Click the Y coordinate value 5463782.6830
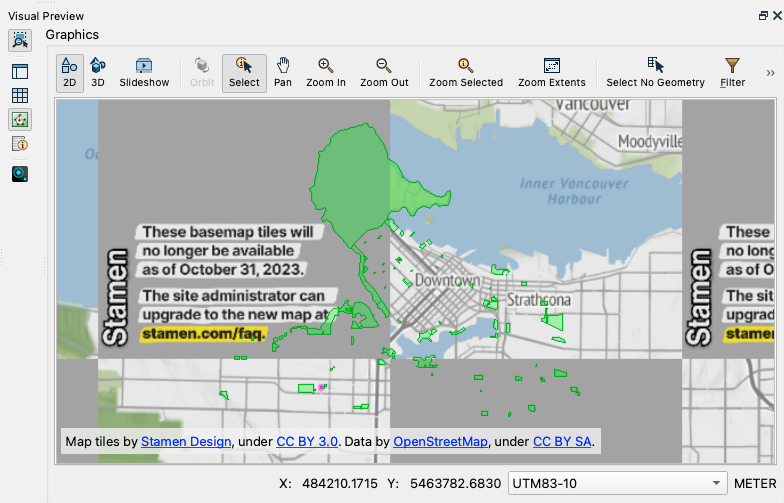Image resolution: width=784 pixels, height=503 pixels. click(x=455, y=484)
